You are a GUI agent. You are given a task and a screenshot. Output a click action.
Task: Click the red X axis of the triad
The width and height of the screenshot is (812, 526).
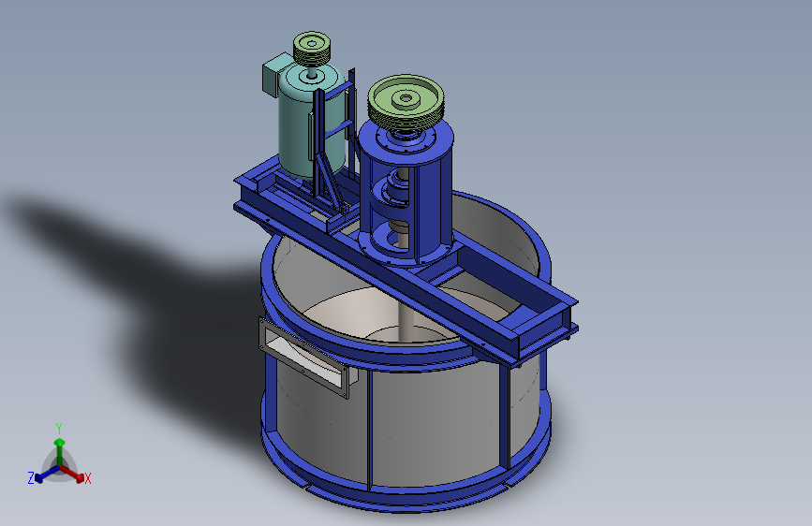(x=73, y=475)
